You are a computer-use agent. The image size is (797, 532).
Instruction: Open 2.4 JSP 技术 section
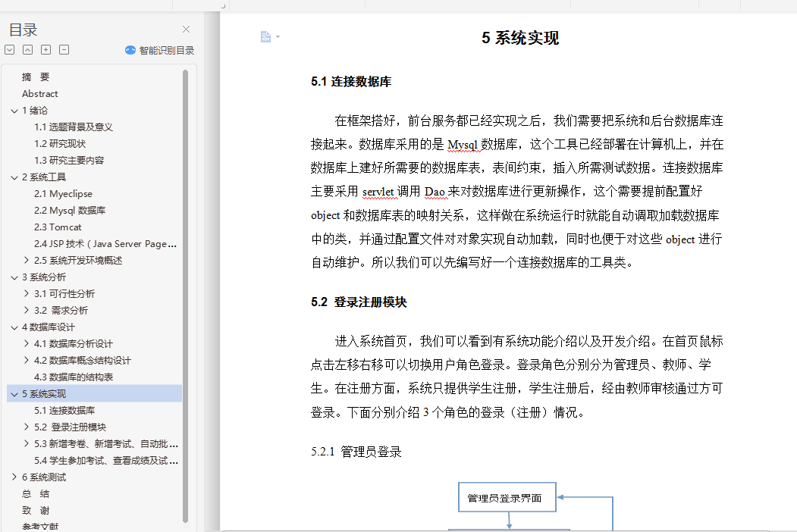pos(105,244)
